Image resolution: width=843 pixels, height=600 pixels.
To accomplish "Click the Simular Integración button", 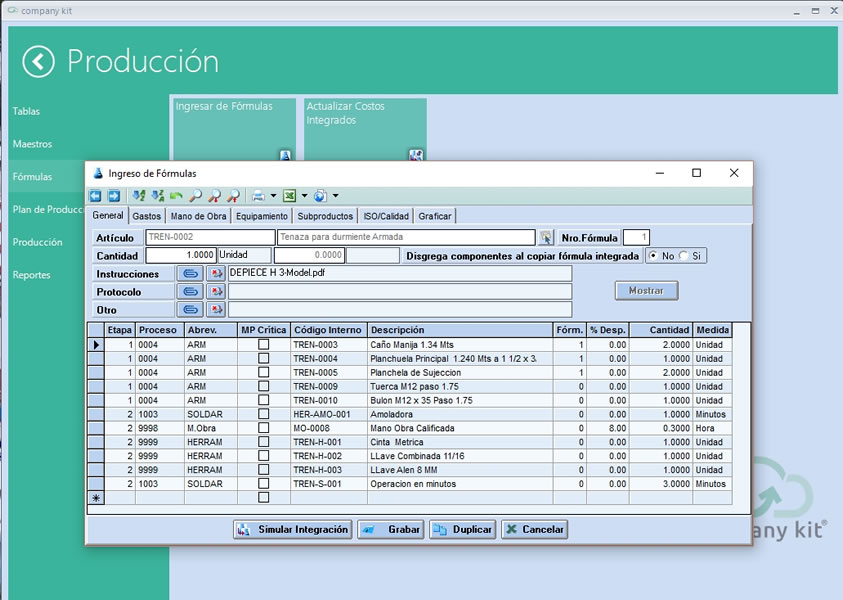I will pos(293,530).
